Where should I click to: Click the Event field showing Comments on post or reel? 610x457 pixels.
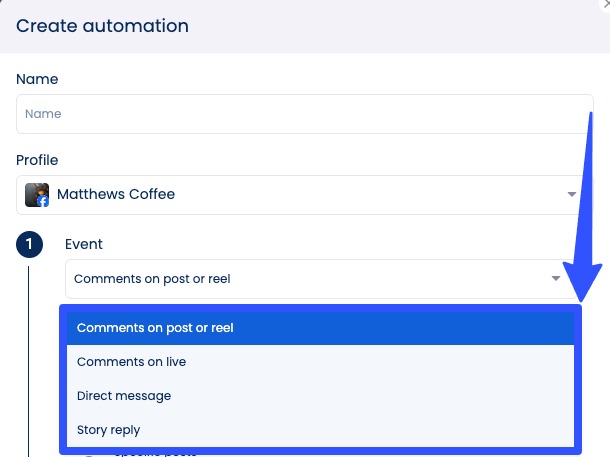tap(300, 279)
